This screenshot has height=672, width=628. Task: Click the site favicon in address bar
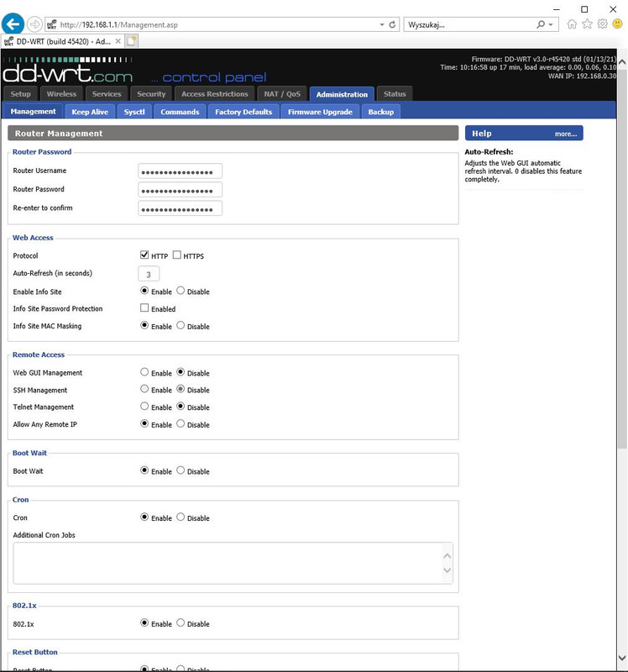(x=51, y=24)
